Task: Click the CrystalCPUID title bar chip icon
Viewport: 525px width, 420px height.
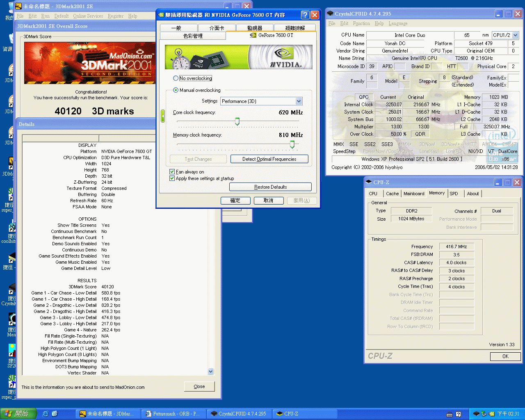Action: [x=330, y=14]
